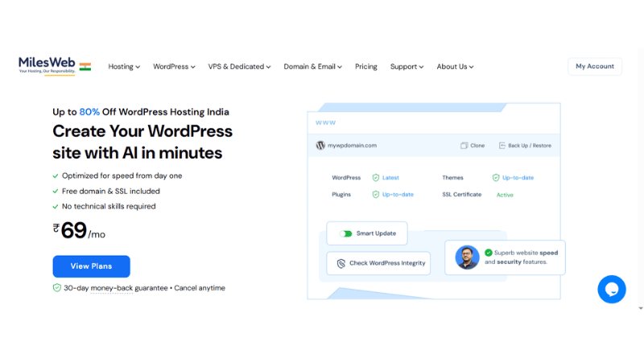Click the Check WordPress Integrity shield icon
The width and height of the screenshot is (644, 358).
point(341,263)
